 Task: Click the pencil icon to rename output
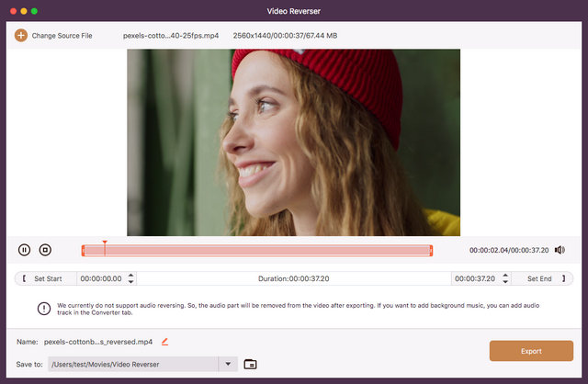click(165, 342)
